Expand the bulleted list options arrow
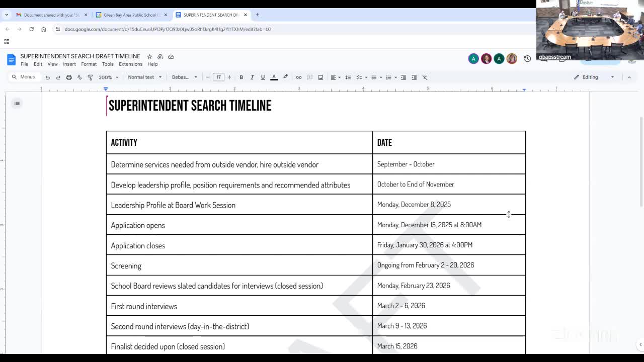Screen dimensions: 644x362 tap(381, 77)
